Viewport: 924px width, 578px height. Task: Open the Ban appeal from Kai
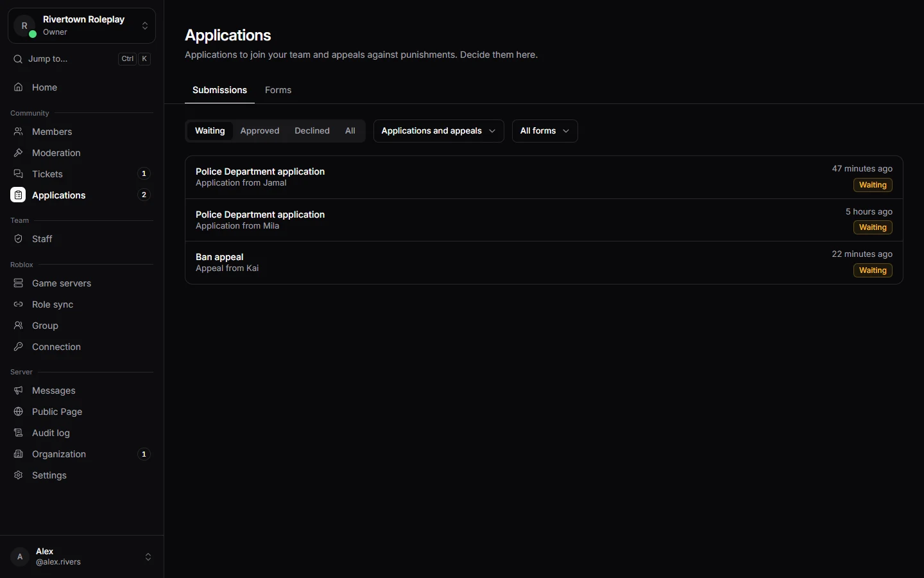[x=544, y=263]
